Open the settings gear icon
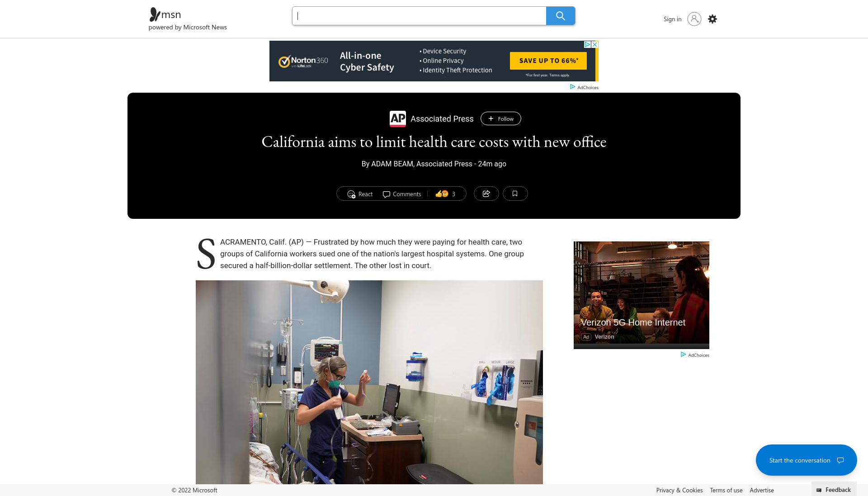868x496 pixels. (x=712, y=19)
